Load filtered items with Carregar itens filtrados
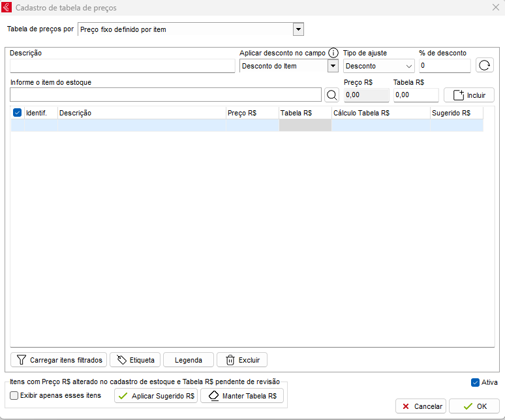This screenshot has width=505, height=420. point(59,360)
